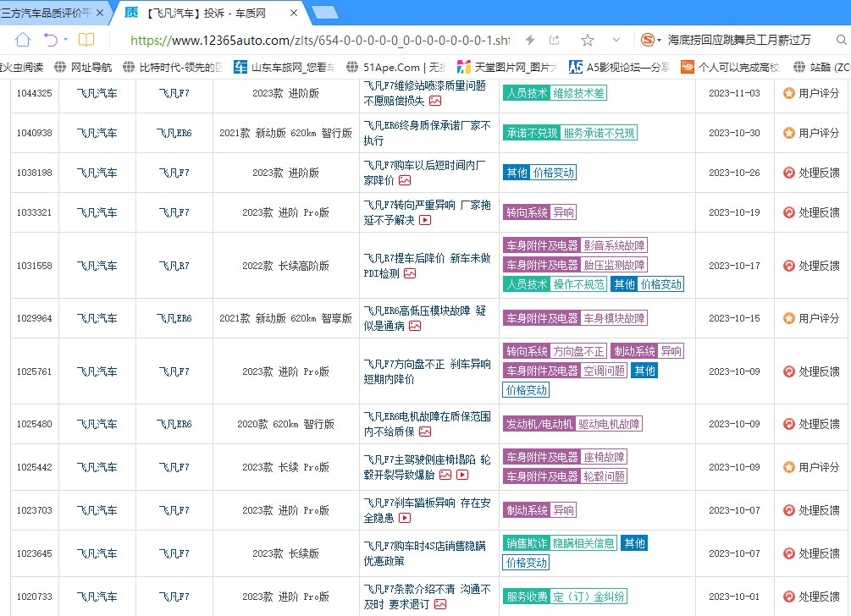Click 飞凡R7 model name in row 1031558

tap(174, 266)
